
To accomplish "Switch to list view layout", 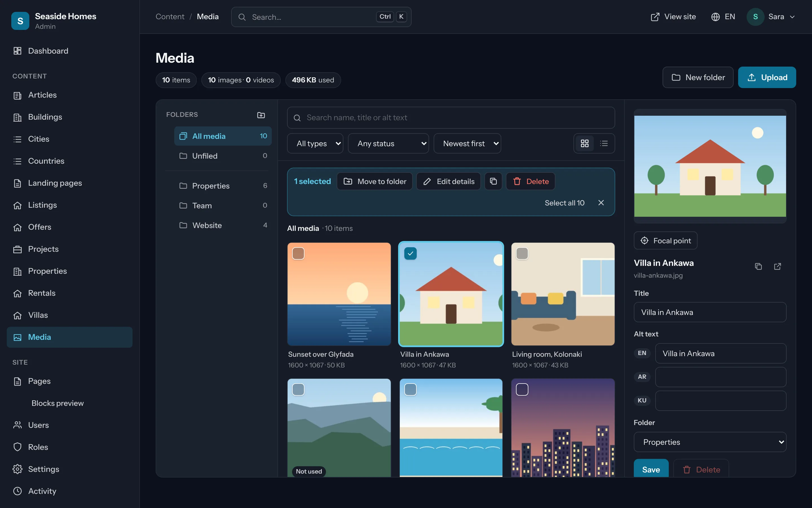I will click(604, 143).
